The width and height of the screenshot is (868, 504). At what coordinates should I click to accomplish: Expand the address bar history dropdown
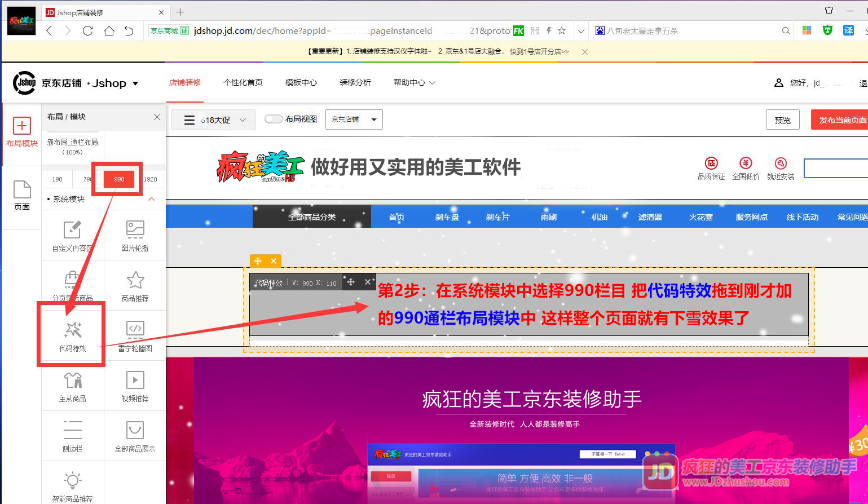pos(580,31)
